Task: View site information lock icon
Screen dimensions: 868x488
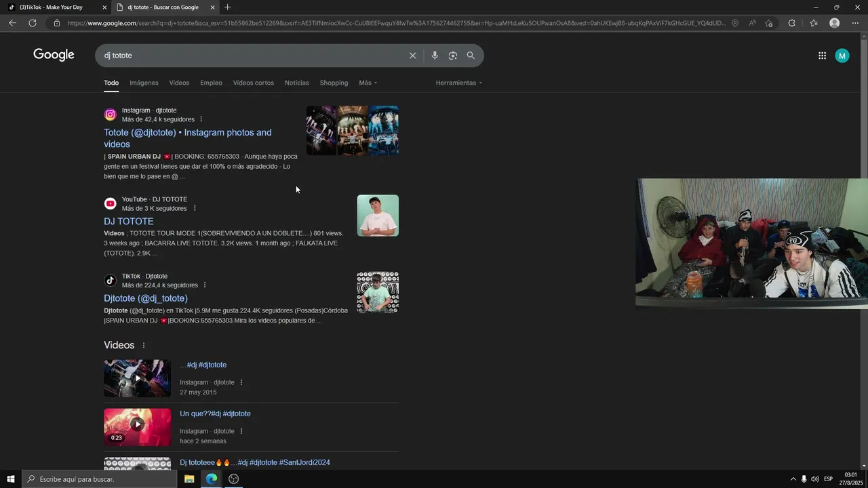Action: pyautogui.click(x=57, y=23)
